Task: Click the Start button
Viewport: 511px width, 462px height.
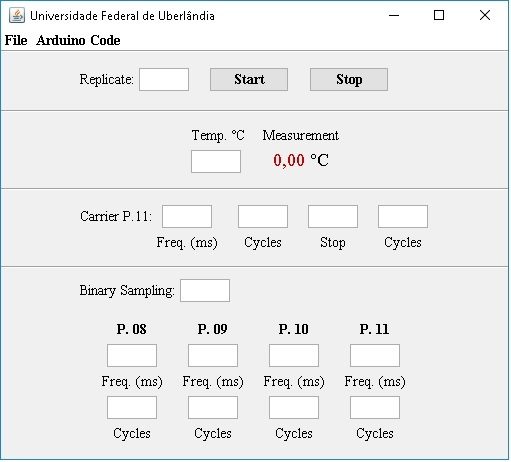Action: [x=249, y=79]
